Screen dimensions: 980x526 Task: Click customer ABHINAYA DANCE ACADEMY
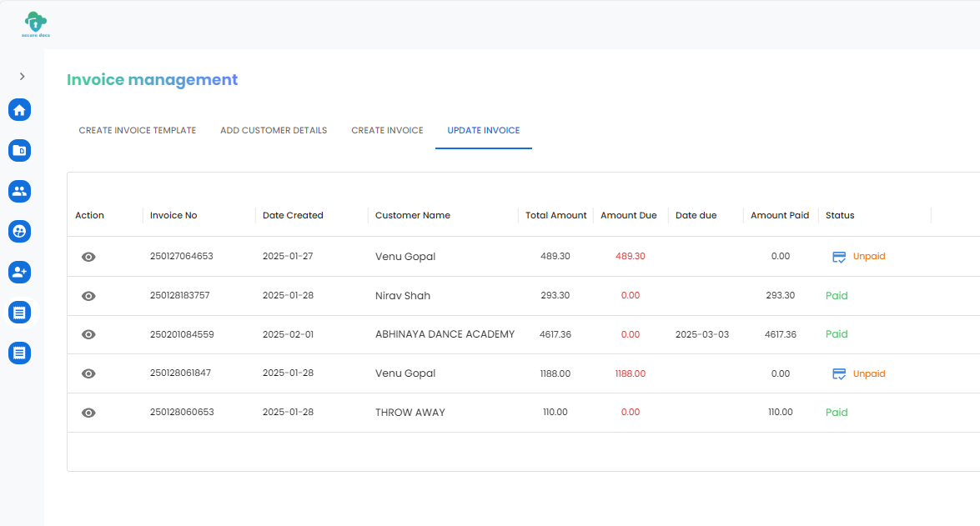(x=445, y=334)
